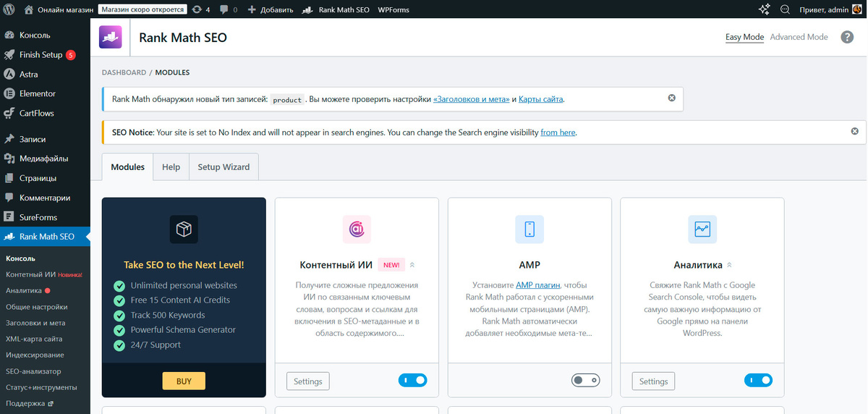This screenshot has width=868, height=414.
Task: Enable the AMP module switch
Action: (x=585, y=380)
